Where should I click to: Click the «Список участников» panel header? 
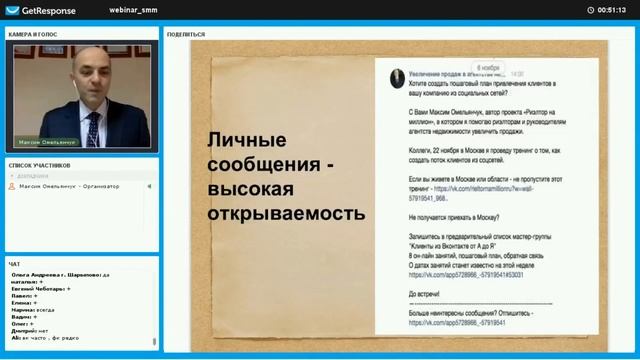39,165
